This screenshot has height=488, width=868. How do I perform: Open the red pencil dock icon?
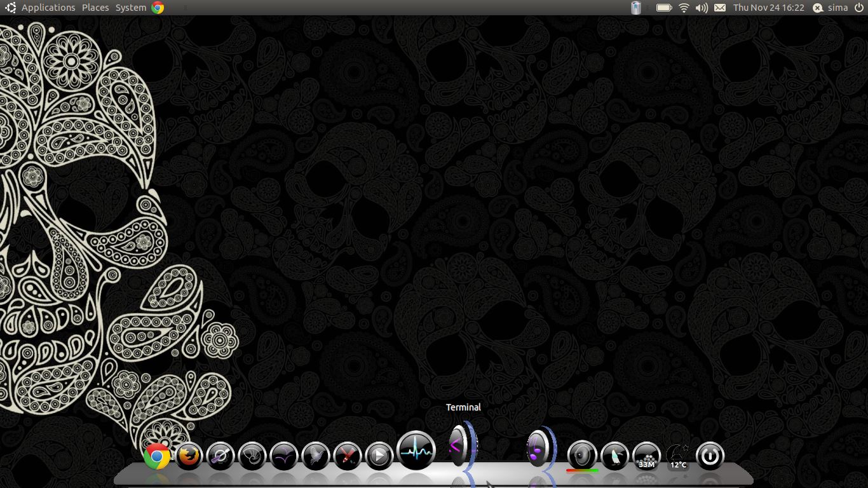[348, 456]
